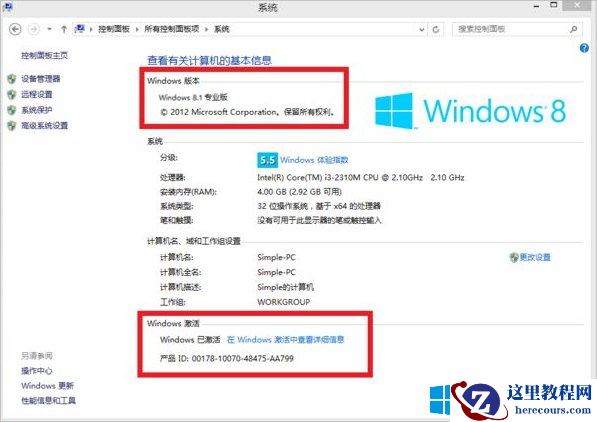This screenshot has width=597, height=422.
Task: Maximize the 系统 window
Action: pos(554,5)
